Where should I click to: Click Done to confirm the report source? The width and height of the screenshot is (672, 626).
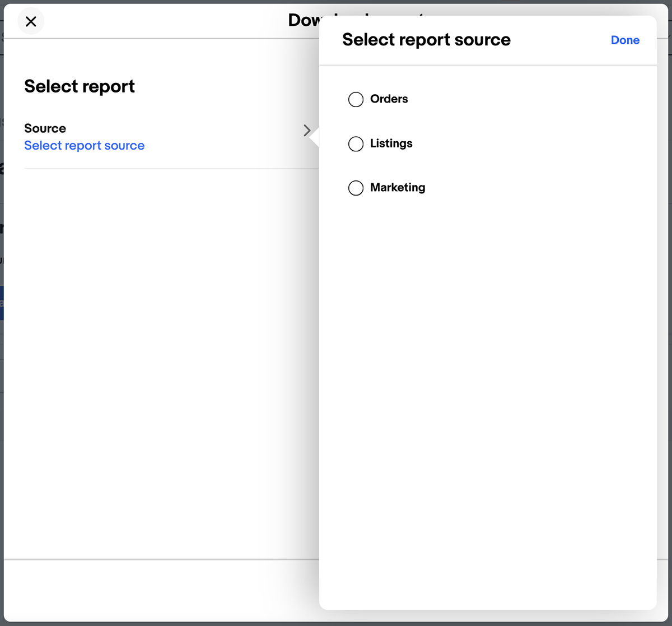[x=625, y=40]
